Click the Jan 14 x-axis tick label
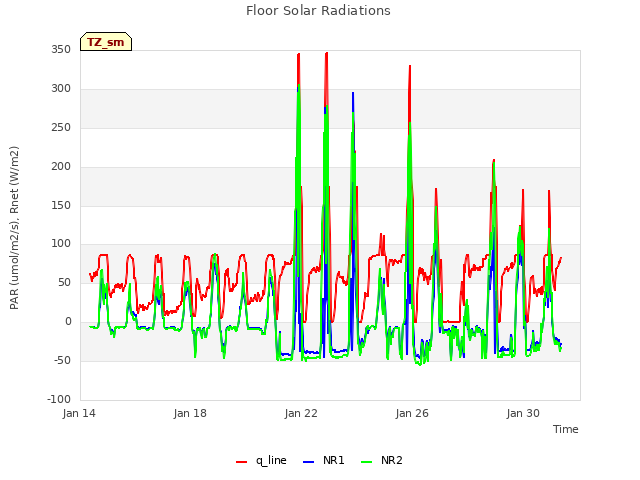The height and width of the screenshot is (480, 640). click(x=79, y=413)
